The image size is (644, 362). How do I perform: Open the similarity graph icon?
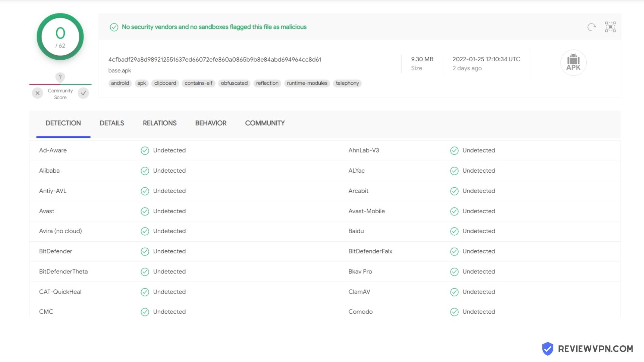pyautogui.click(x=610, y=27)
